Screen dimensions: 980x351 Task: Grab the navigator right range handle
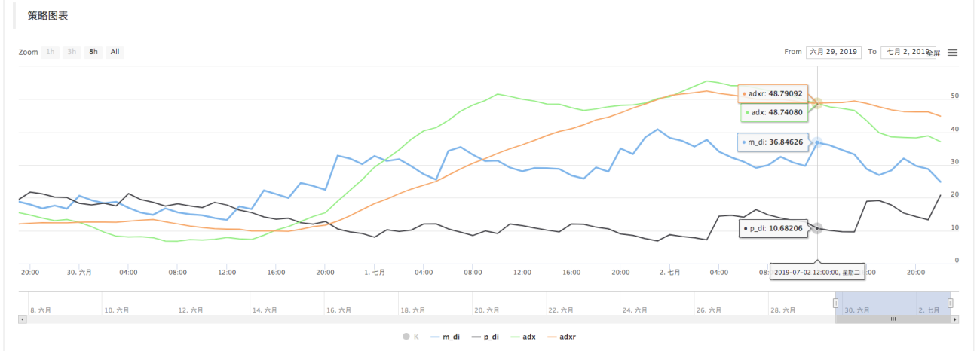951,303
